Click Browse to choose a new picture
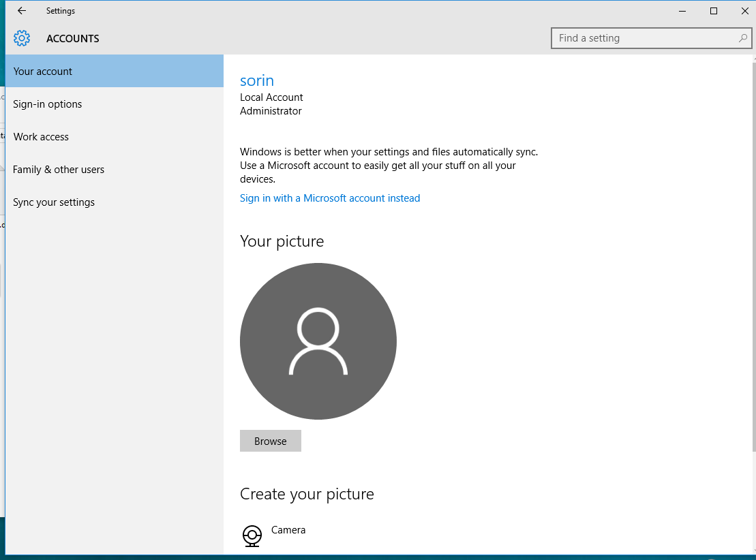756x560 pixels. tap(270, 441)
